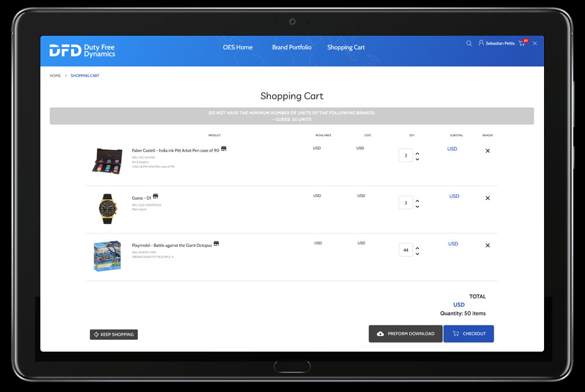The height and width of the screenshot is (392, 585).
Task: Click the 'Quantity: 50 items' text
Action: pos(463,313)
